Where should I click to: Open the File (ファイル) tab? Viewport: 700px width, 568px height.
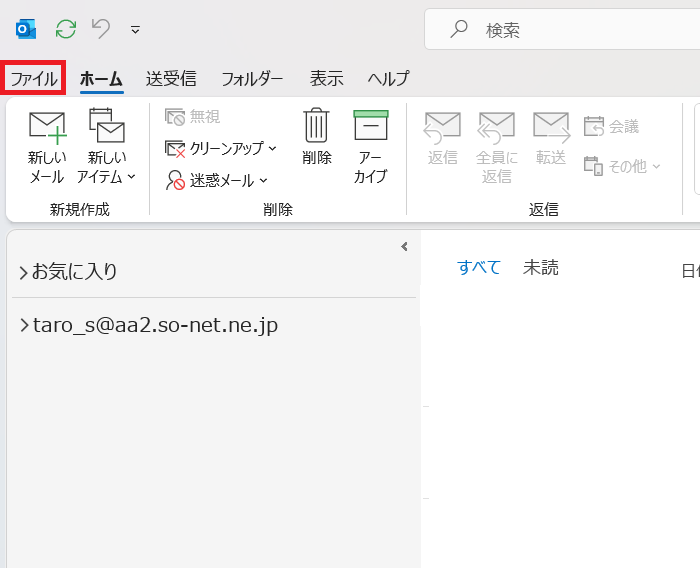click(x=34, y=78)
